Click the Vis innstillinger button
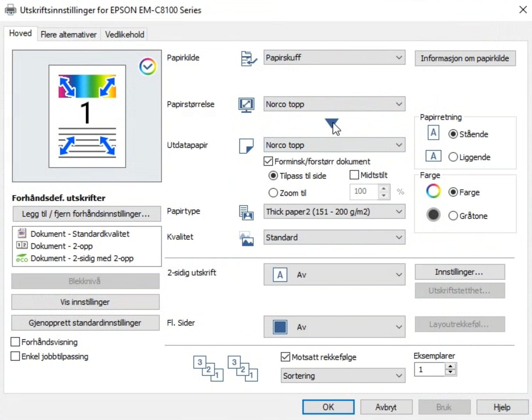532x420 pixels. click(x=85, y=302)
